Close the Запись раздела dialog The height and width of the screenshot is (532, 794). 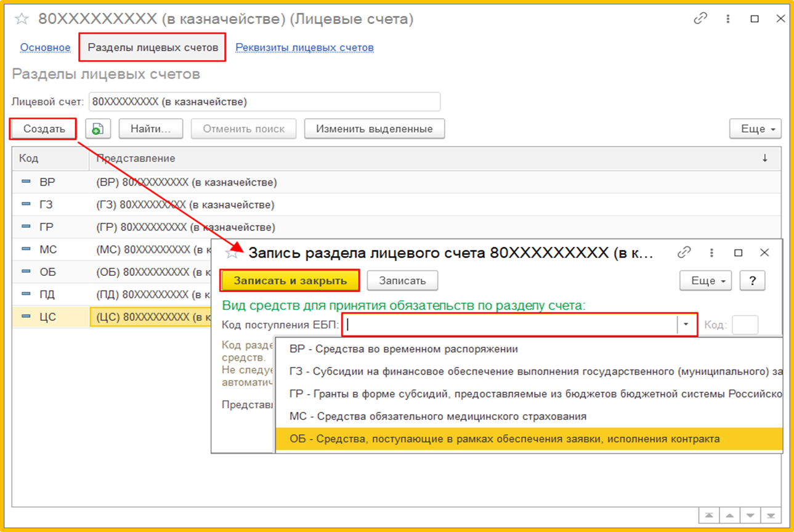point(764,252)
